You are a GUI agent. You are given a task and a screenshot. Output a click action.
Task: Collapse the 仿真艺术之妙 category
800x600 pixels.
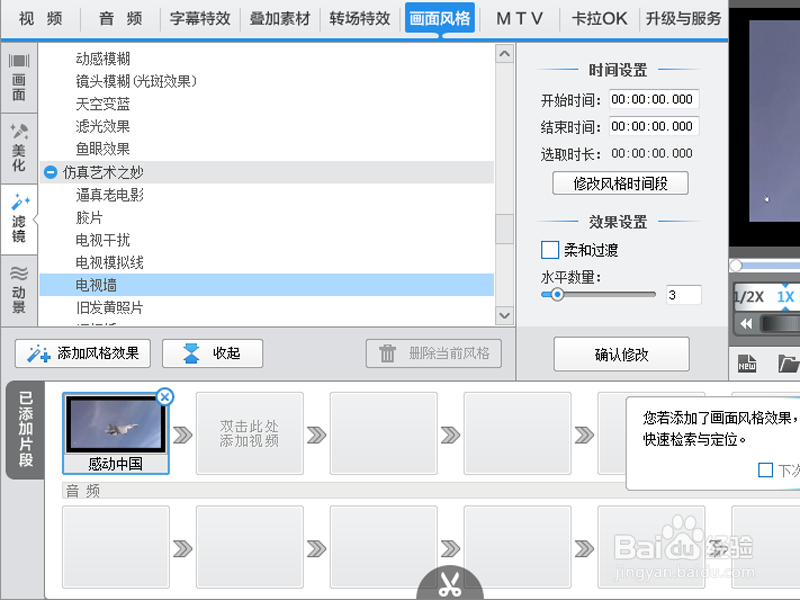50,172
